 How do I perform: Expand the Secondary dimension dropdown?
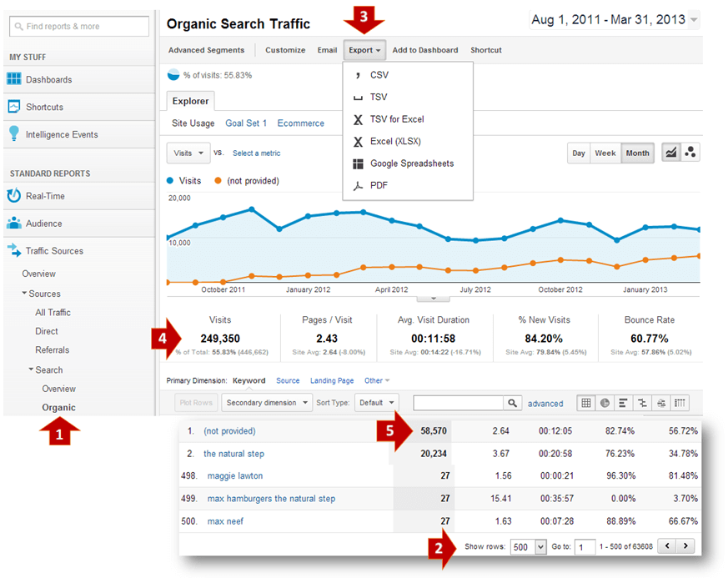[266, 402]
